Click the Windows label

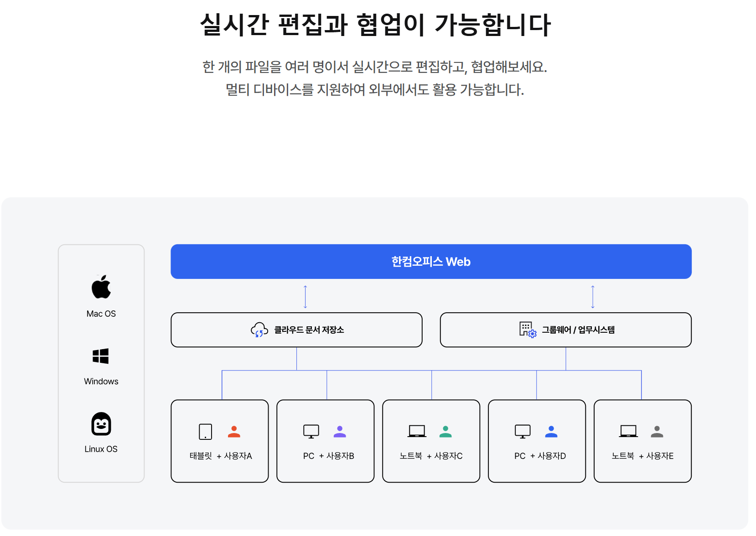tap(101, 381)
